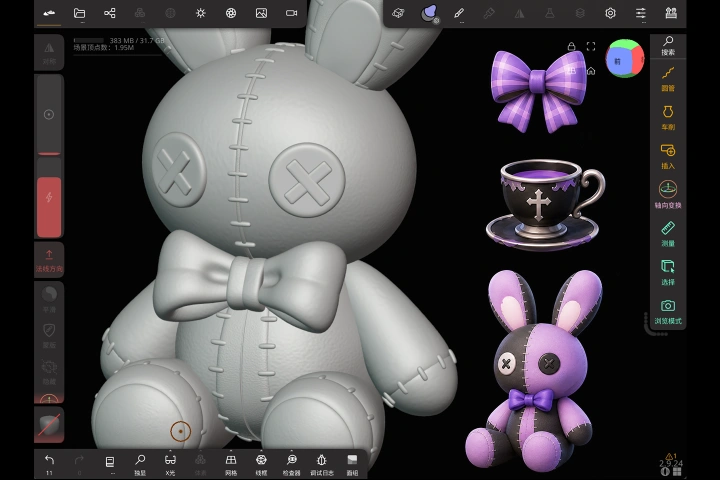
Task: Expand the 检查器 options arrow
Action: click(292, 451)
